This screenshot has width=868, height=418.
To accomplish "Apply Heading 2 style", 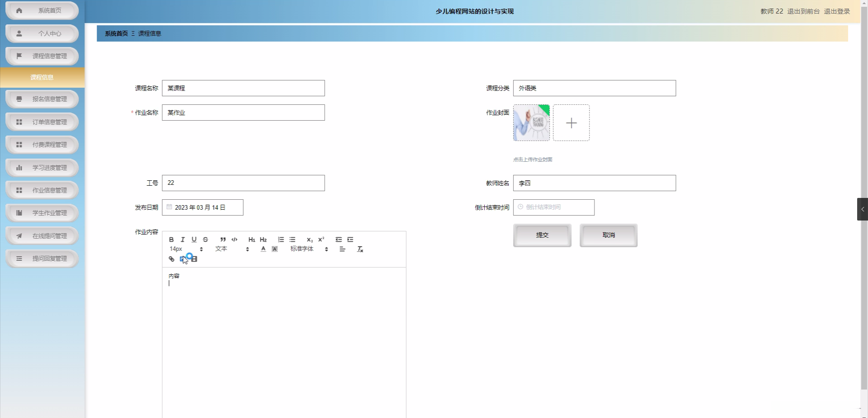I will tap(263, 240).
